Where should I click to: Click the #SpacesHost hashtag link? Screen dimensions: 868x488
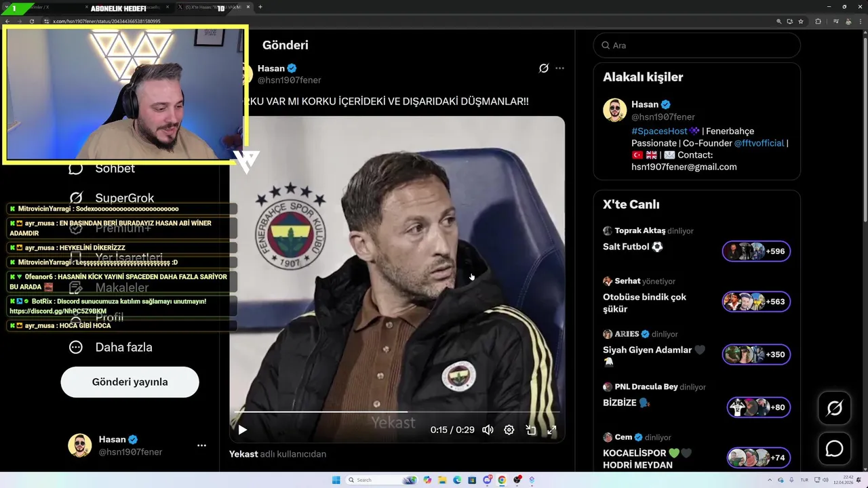(659, 131)
